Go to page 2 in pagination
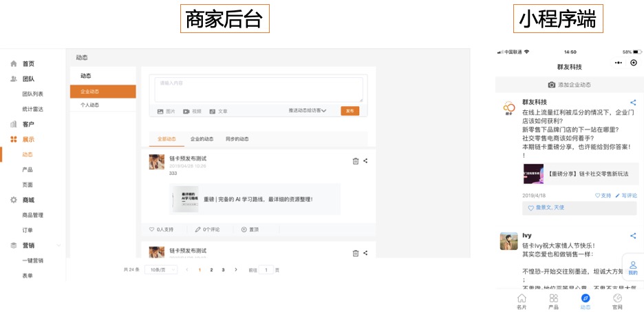Image resolution: width=644 pixels, height=312 pixels. coord(211,270)
